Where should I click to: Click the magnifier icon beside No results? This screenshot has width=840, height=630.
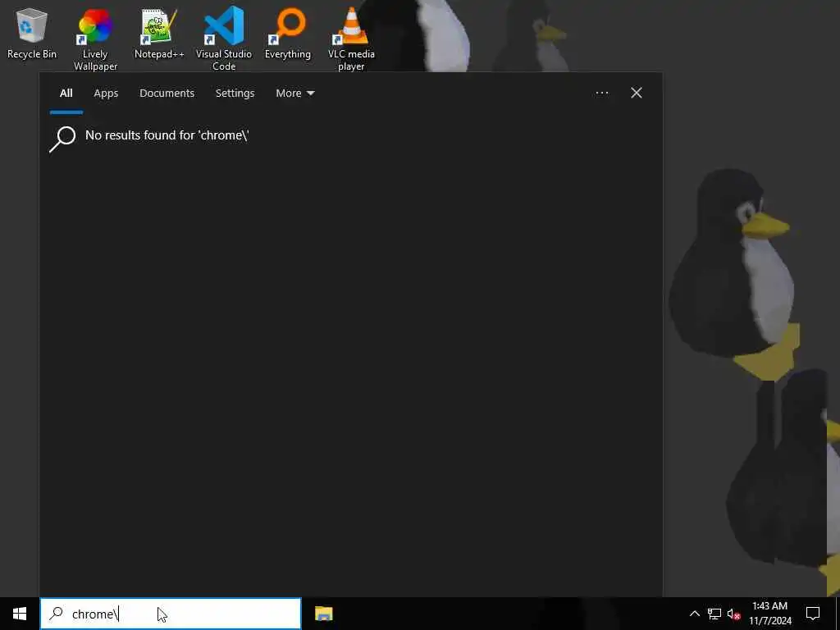pyautogui.click(x=62, y=139)
